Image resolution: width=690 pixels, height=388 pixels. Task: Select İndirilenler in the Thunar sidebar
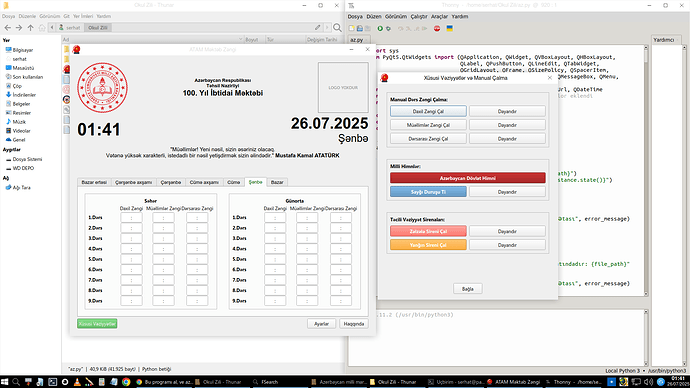pos(24,95)
